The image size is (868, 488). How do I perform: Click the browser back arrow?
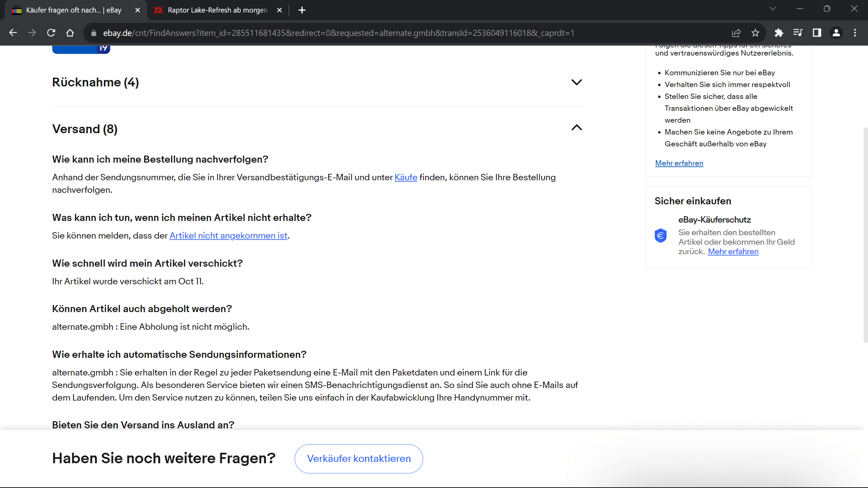tap(13, 33)
